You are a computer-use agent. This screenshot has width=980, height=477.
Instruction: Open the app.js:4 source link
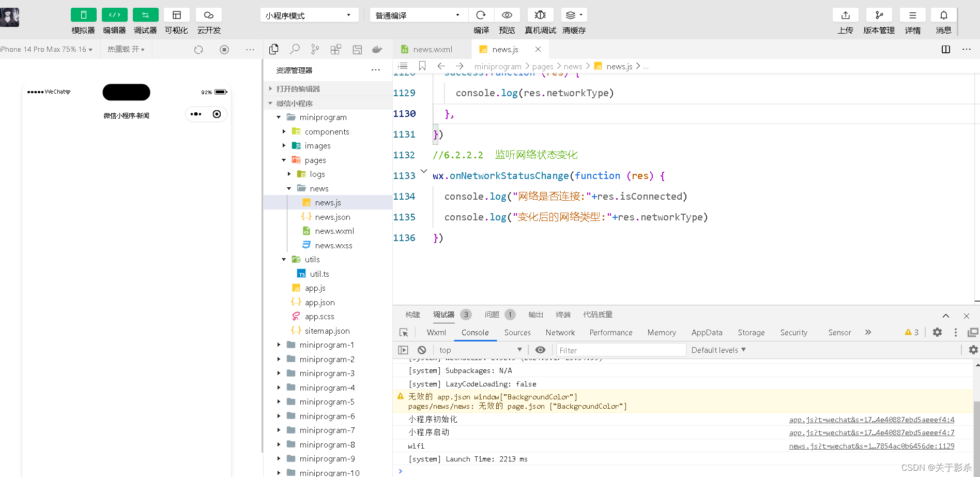[871, 420]
